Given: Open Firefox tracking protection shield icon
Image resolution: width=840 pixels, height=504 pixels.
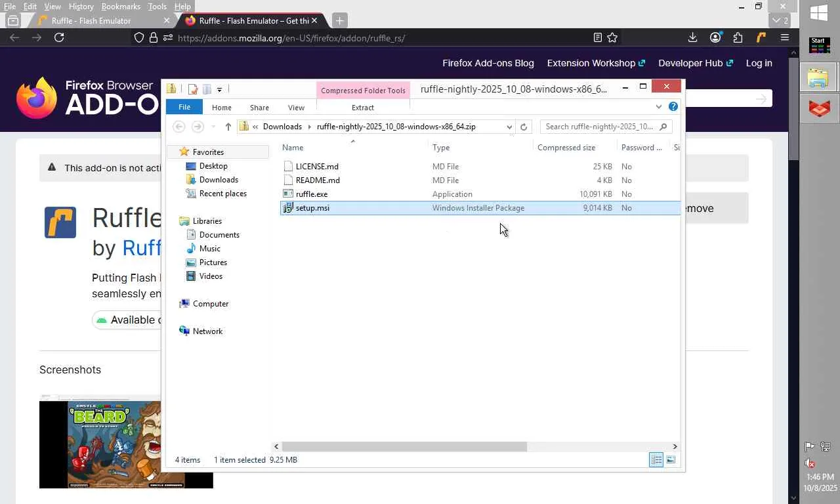Looking at the screenshot, I should tap(139, 37).
